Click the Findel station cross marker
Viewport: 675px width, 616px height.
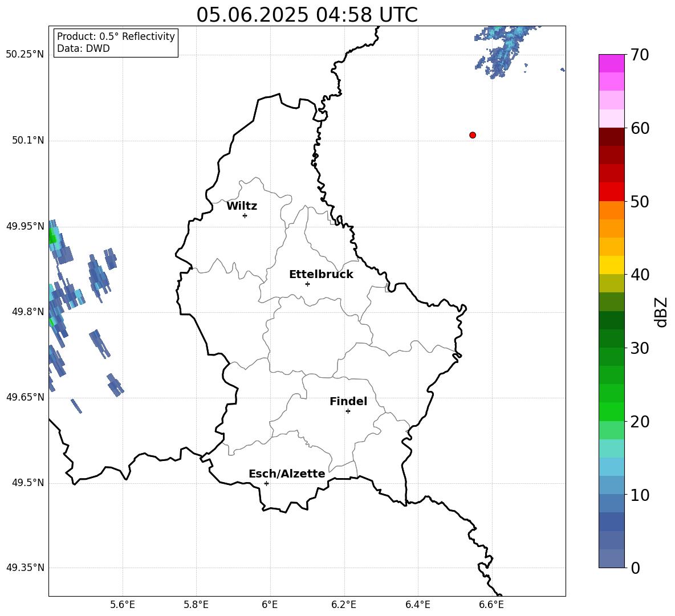348,411
